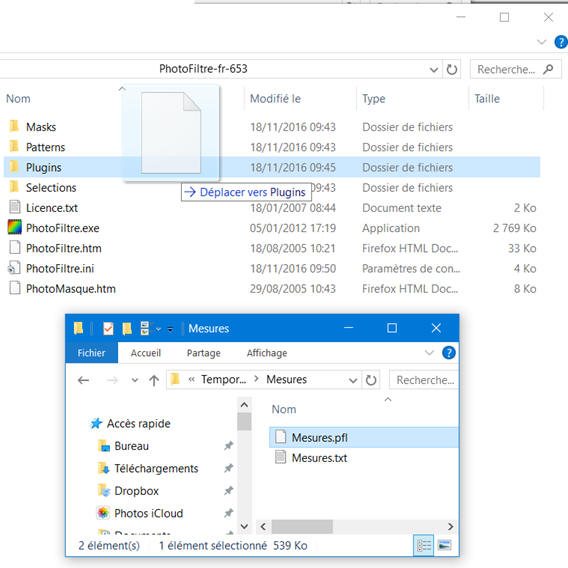
Task: Open Dropbox in quick access
Action: (136, 491)
